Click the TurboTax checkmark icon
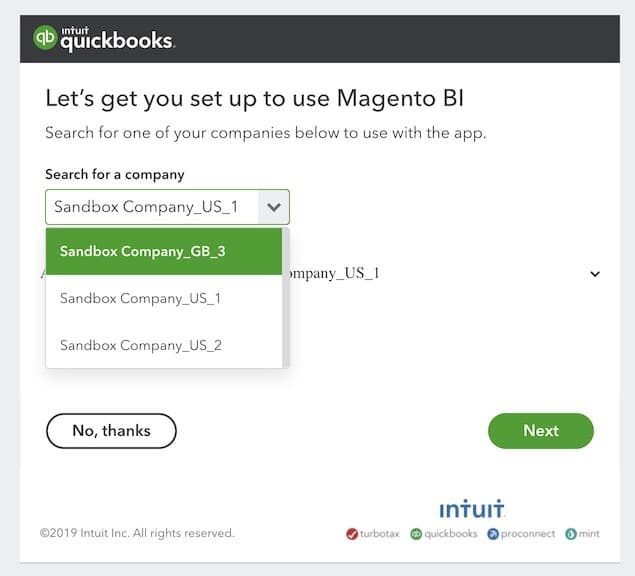635x576 pixels. click(352, 534)
